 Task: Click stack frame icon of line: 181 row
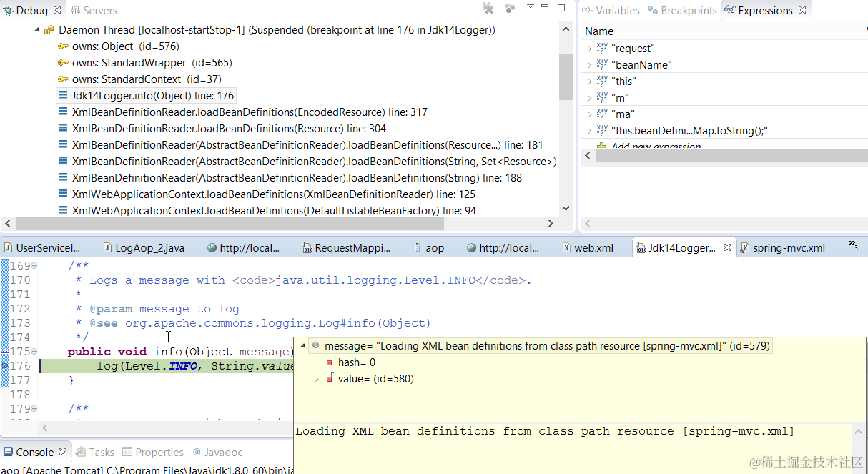pyautogui.click(x=63, y=145)
